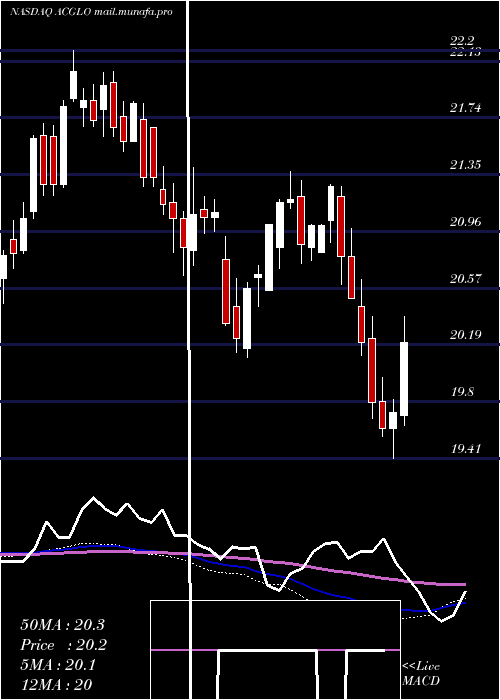Click the last white candlestick near 20.19
Image resolution: width=500 pixels, height=700 pixels.
point(404,379)
